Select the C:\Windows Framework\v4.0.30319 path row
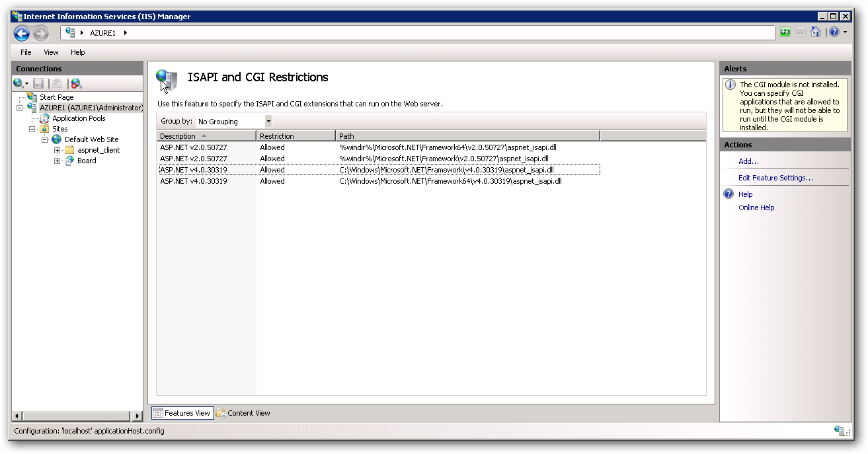 (x=378, y=170)
